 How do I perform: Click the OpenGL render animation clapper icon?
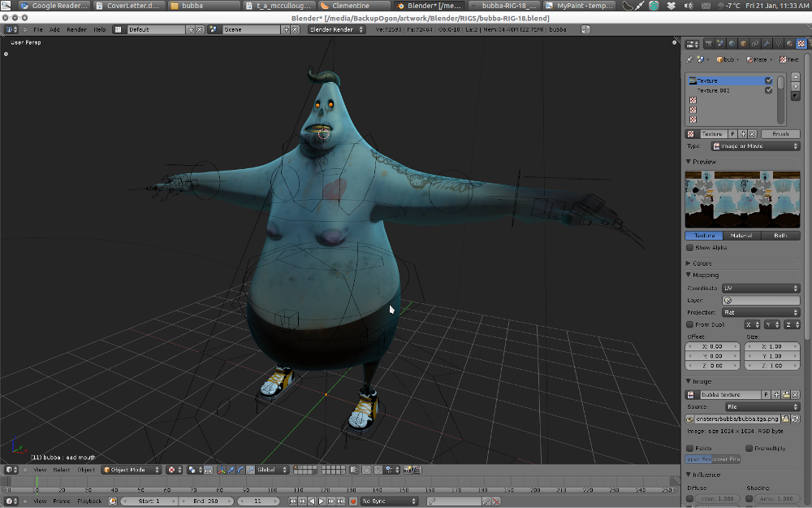click(x=417, y=470)
